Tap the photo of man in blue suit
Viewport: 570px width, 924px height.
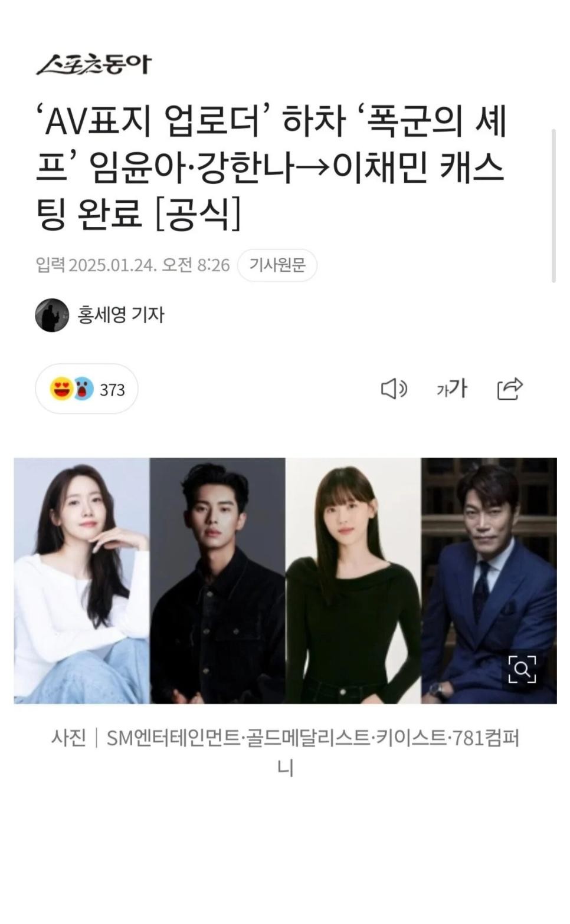pos(489,580)
